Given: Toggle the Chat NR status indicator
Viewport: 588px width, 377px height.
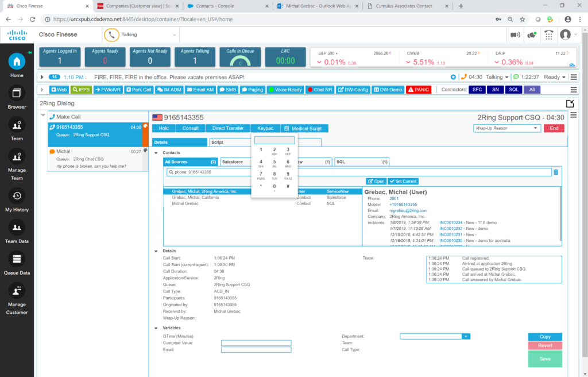Looking at the screenshot, I should tap(320, 89).
